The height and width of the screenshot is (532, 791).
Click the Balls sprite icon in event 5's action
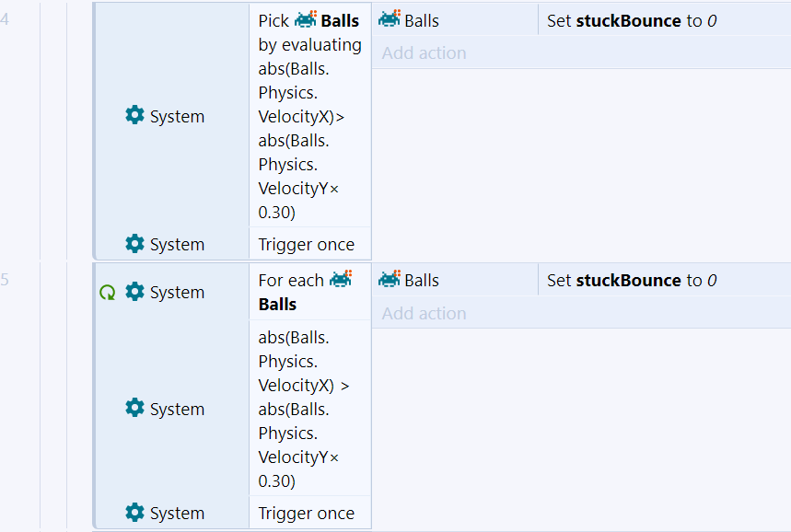390,280
